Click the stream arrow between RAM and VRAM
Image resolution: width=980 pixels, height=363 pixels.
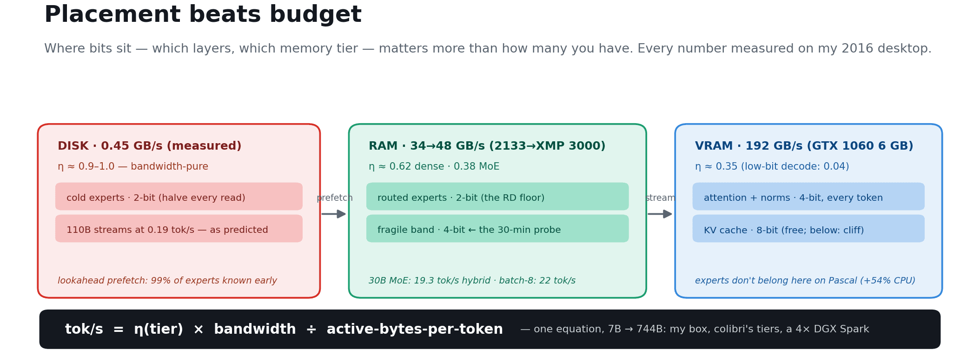coord(660,214)
